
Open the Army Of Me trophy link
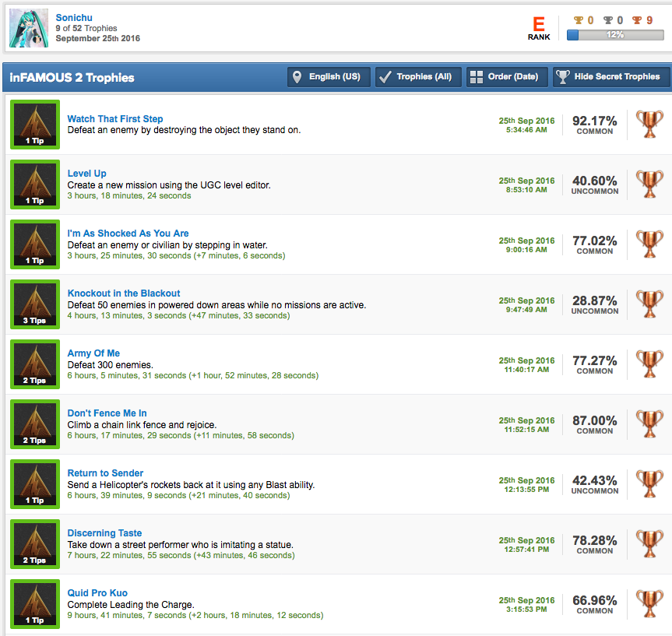click(x=93, y=353)
